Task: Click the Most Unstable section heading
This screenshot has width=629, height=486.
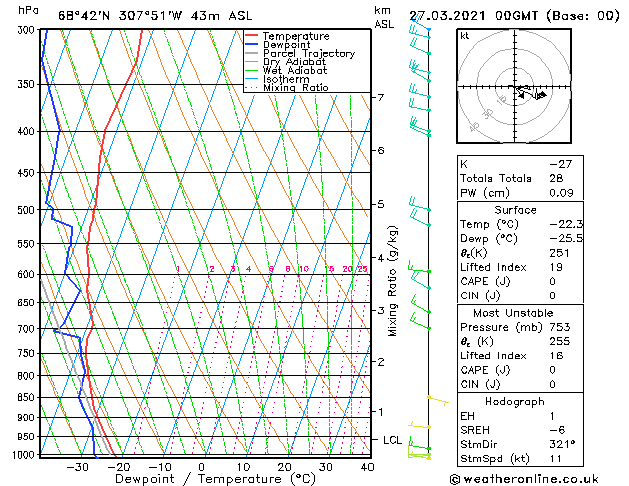Action: point(513,313)
